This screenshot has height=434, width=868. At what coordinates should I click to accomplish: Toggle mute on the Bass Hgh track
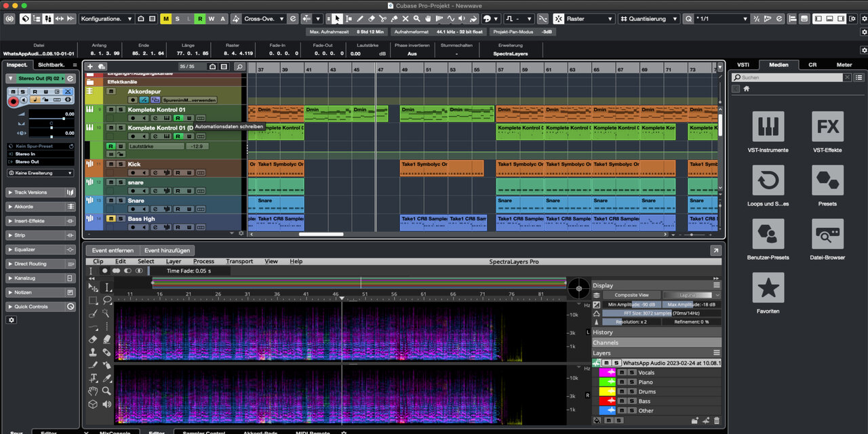(x=111, y=219)
